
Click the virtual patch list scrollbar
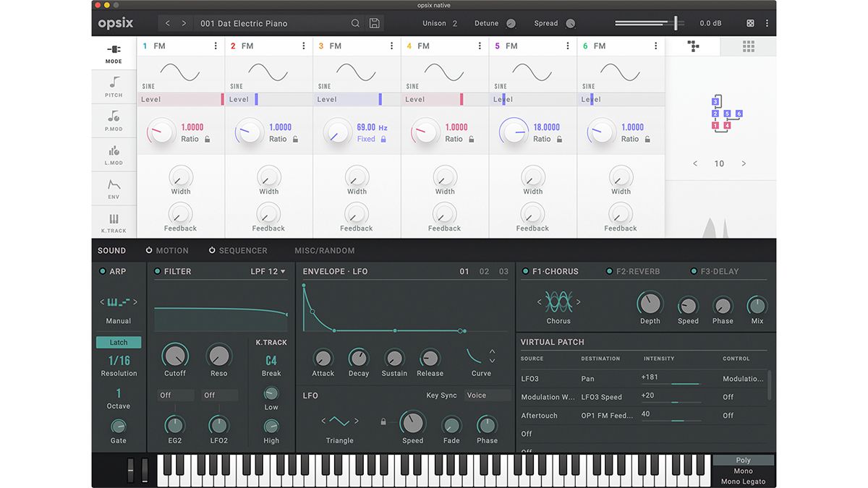tap(768, 385)
